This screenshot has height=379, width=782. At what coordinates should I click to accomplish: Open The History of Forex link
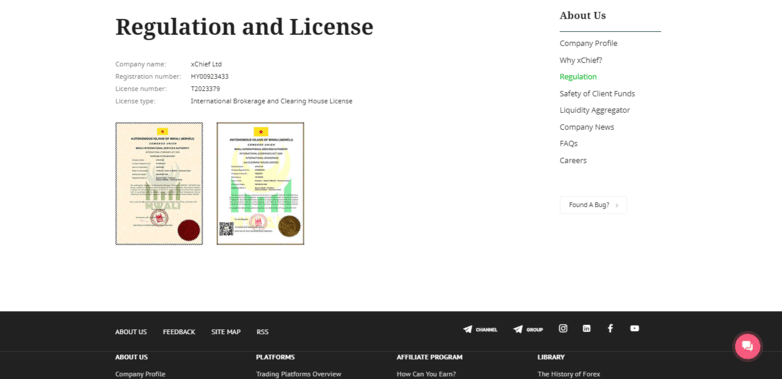[x=569, y=374]
